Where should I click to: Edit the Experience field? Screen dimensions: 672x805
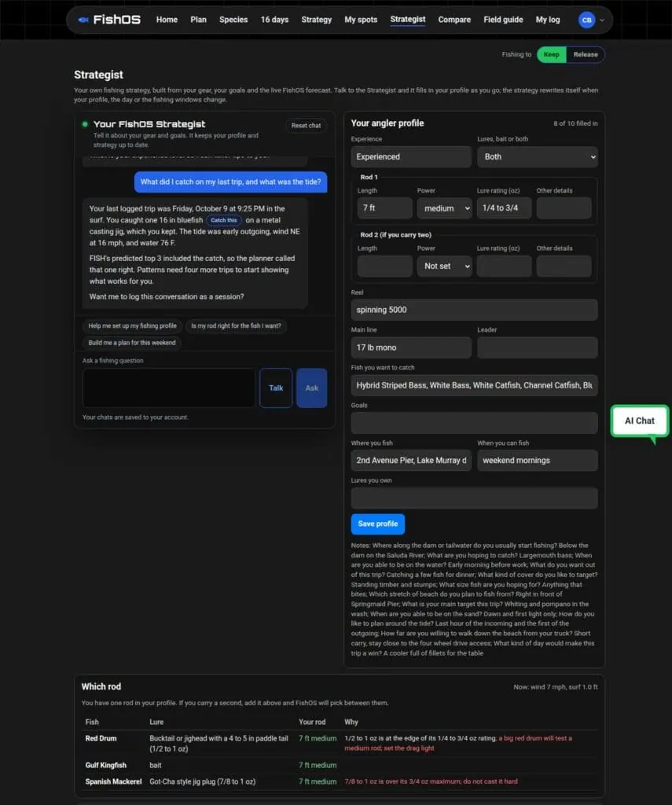(x=411, y=157)
